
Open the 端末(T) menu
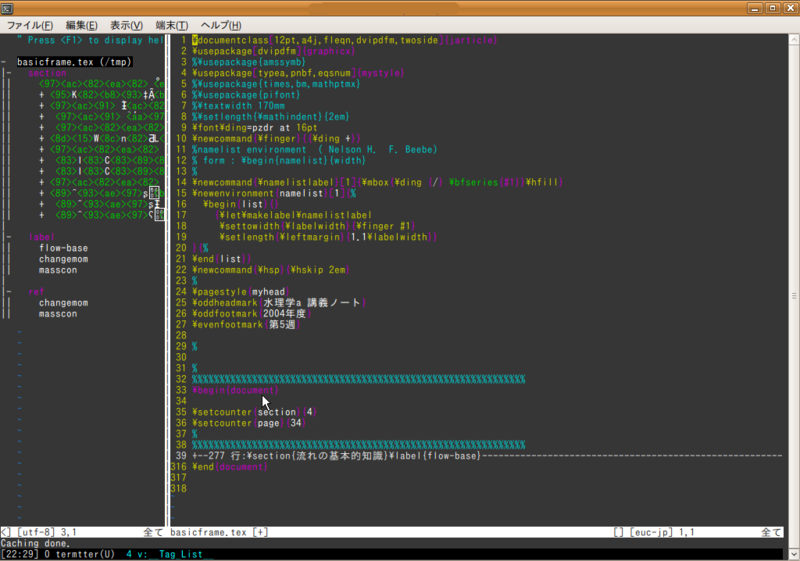172,25
